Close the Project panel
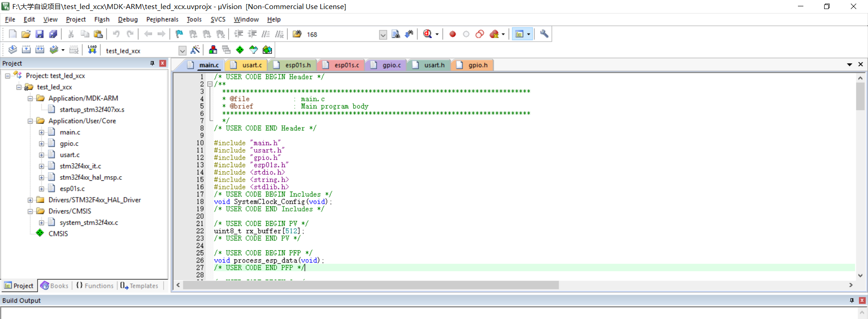 pos(163,63)
